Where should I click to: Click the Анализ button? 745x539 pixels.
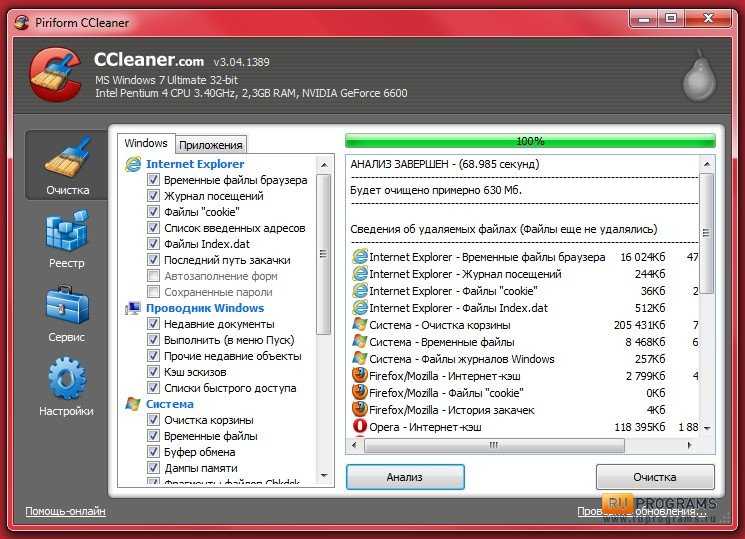point(405,477)
